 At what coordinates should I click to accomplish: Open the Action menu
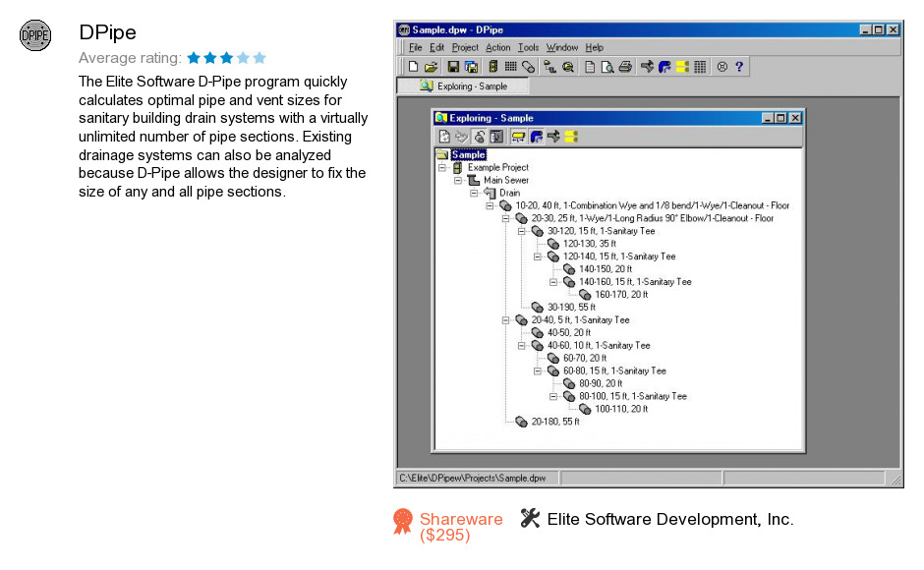[498, 48]
